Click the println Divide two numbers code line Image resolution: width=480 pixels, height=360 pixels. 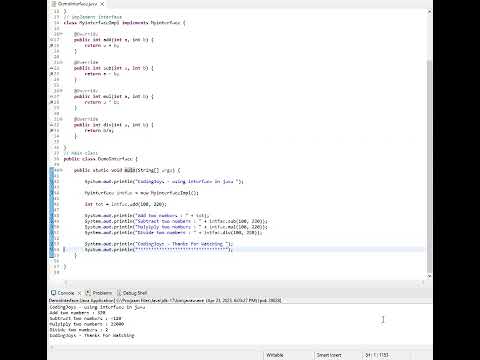[x=173, y=233]
